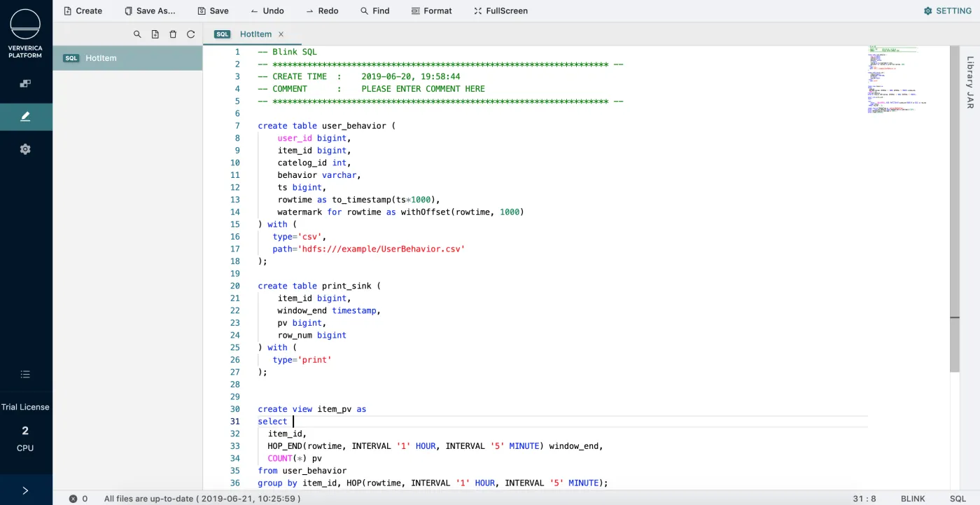Image resolution: width=980 pixels, height=505 pixels.
Task: Open the deployments icon in sidebar
Action: (x=26, y=83)
